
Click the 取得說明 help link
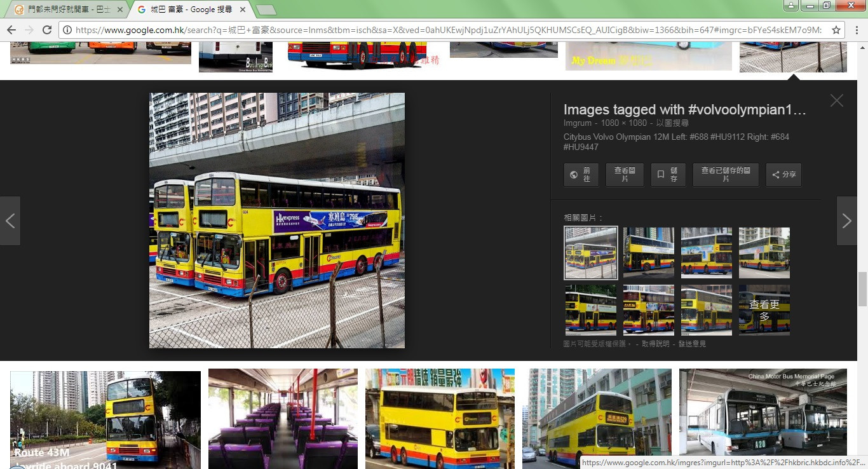655,344
